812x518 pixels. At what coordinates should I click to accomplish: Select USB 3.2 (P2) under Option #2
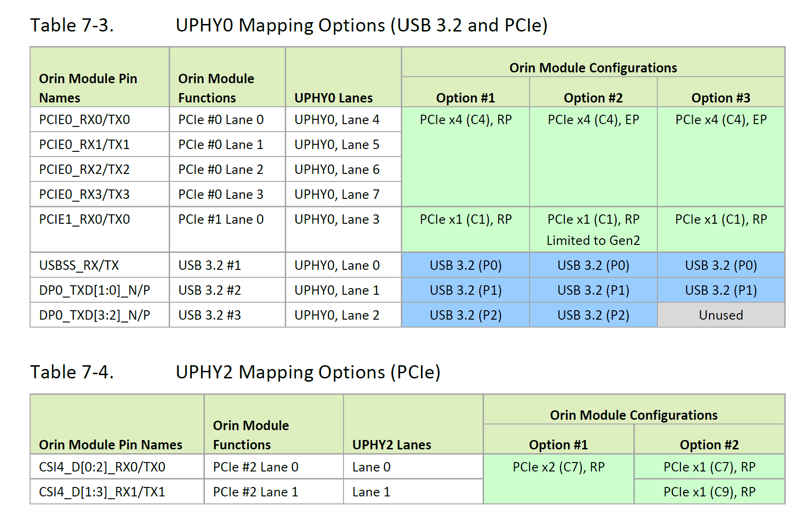click(593, 315)
